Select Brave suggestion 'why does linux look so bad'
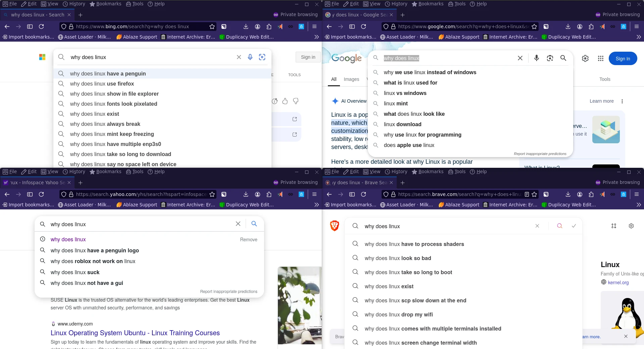The height and width of the screenshot is (349, 644). tap(463, 258)
